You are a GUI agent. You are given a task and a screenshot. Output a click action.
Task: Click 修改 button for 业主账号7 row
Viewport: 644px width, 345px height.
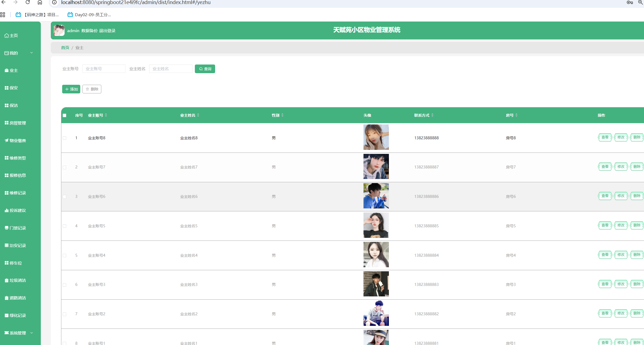pos(621,167)
